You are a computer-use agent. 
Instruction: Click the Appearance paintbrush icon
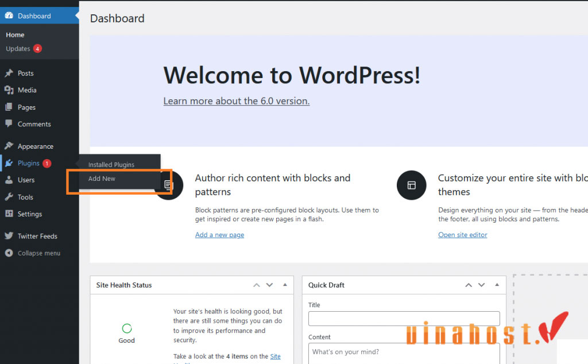(x=9, y=146)
